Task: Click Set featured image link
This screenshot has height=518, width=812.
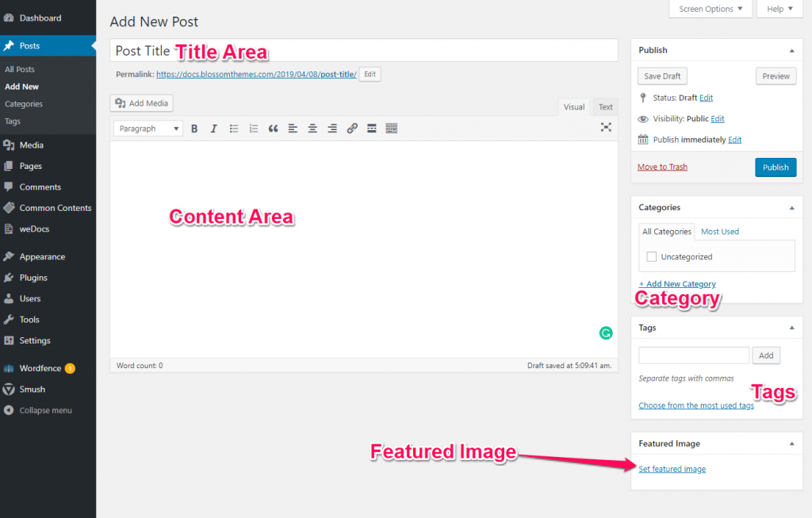Action: coord(672,469)
